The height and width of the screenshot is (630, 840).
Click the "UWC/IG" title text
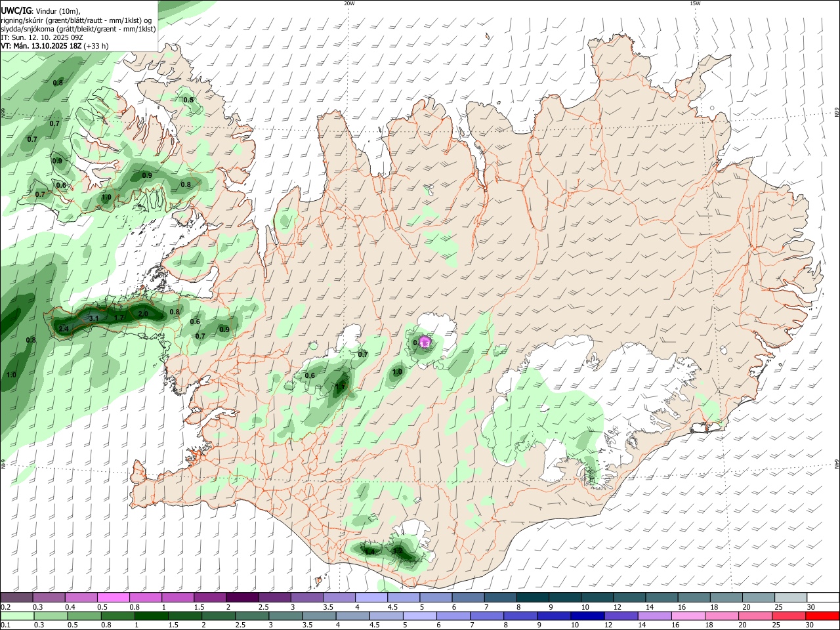click(16, 11)
